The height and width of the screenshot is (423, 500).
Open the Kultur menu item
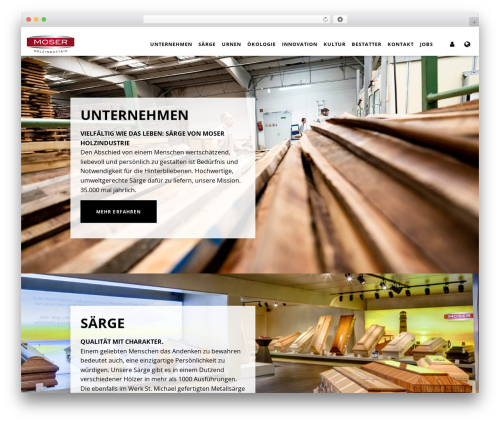[x=334, y=44]
